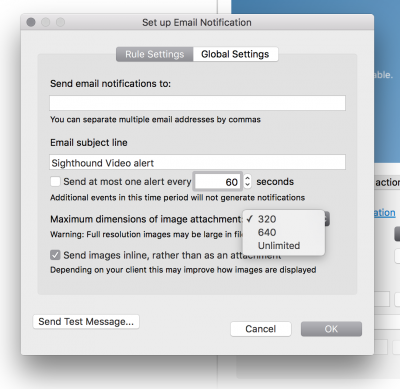Click the seconds value field showing 60
Viewport: 400px width, 389px height.
(x=217, y=182)
